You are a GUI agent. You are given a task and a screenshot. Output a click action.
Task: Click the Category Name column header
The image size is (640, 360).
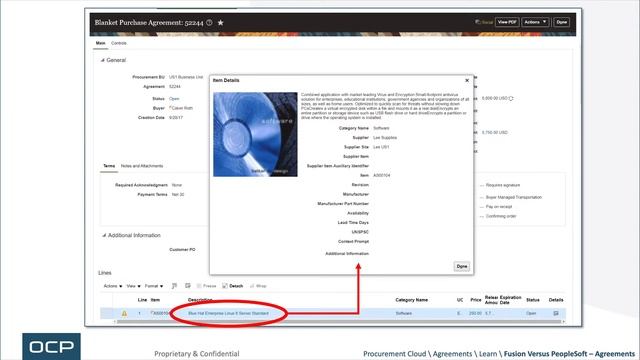(x=411, y=300)
